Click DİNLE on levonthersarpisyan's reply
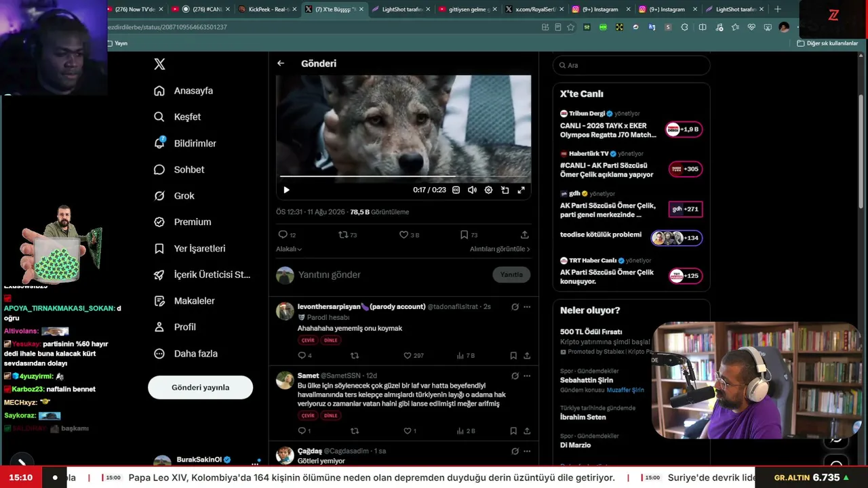Viewport: 868px width, 488px height. click(x=330, y=340)
